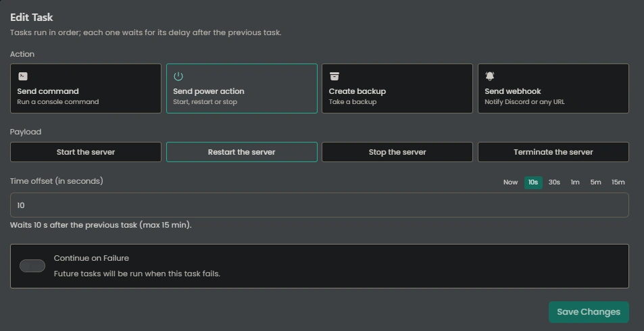Set time offset preset to Now
Screen dimensions: 644x331
tap(510, 182)
